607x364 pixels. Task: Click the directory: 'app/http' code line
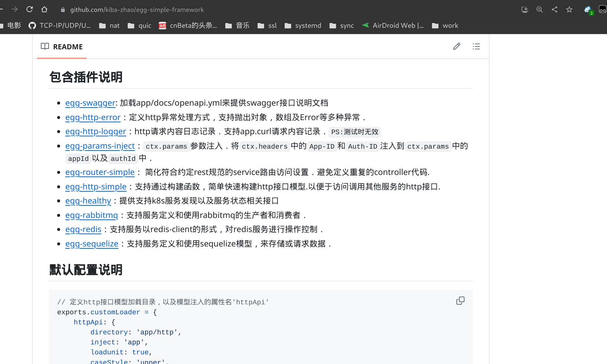(136, 332)
